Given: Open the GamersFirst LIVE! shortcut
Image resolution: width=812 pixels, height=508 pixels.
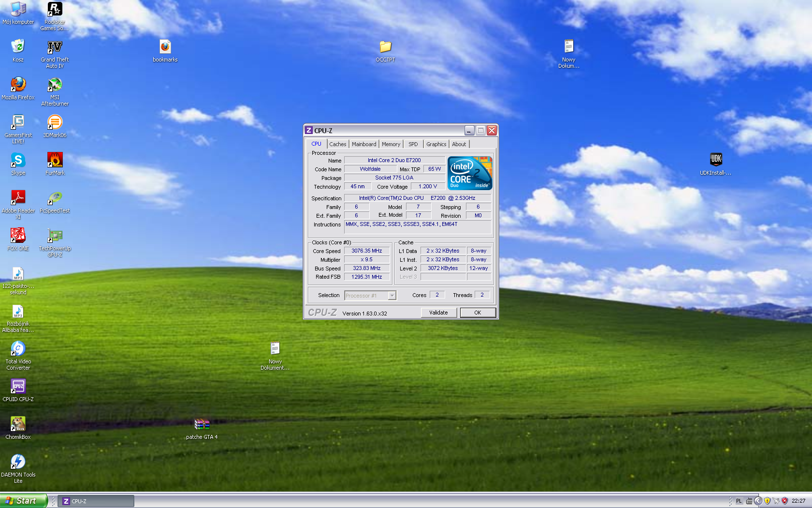Looking at the screenshot, I should [x=18, y=129].
